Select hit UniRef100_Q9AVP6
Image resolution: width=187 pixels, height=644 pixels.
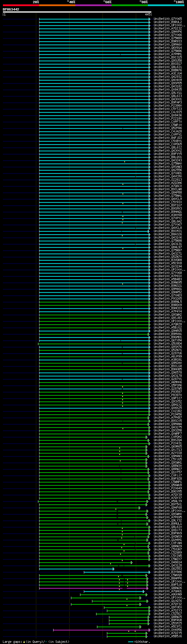click(168, 32)
